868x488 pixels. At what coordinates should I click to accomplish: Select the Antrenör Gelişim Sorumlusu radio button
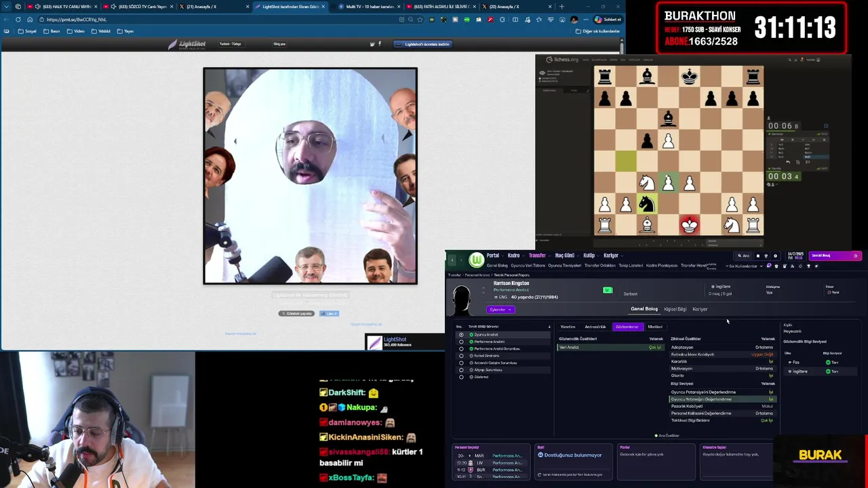click(x=461, y=363)
